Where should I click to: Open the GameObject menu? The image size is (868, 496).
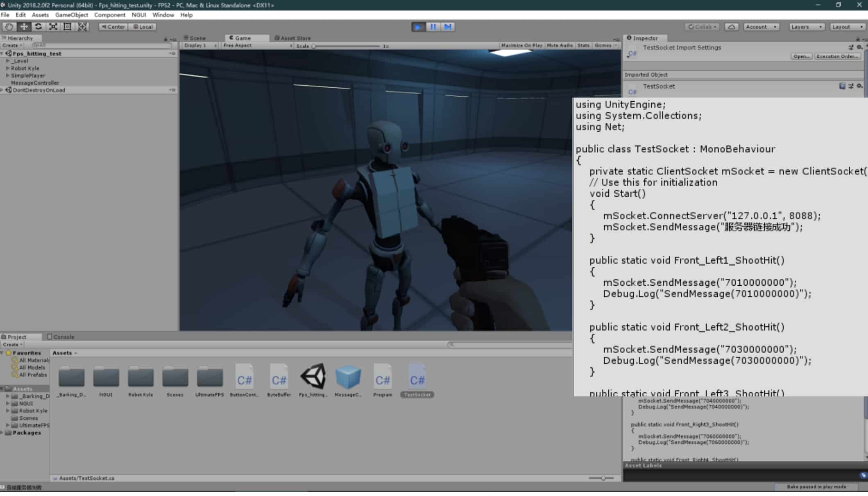(x=71, y=15)
